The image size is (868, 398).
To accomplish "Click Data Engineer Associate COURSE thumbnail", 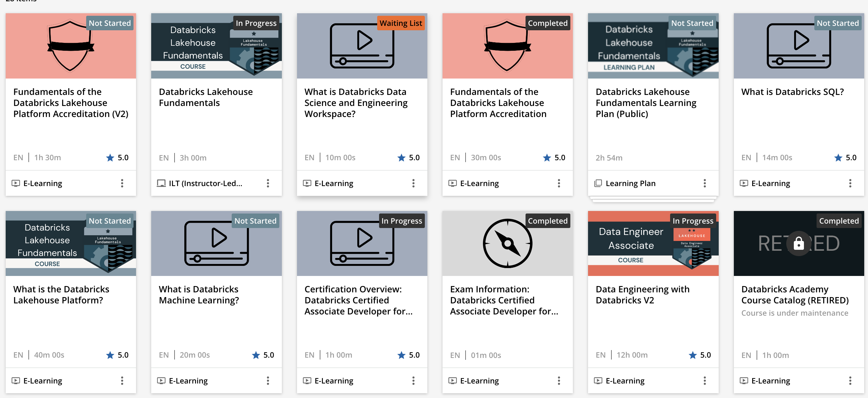I will tap(653, 243).
